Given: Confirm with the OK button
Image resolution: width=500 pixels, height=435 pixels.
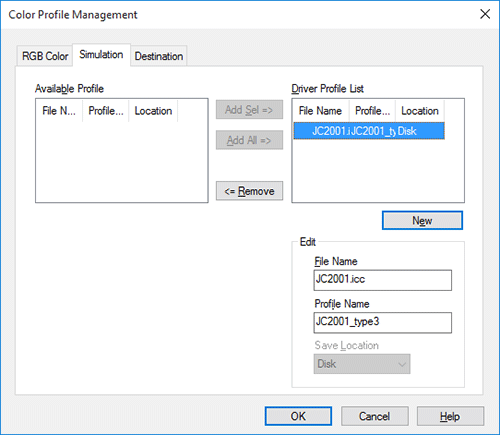Looking at the screenshot, I should point(298,416).
